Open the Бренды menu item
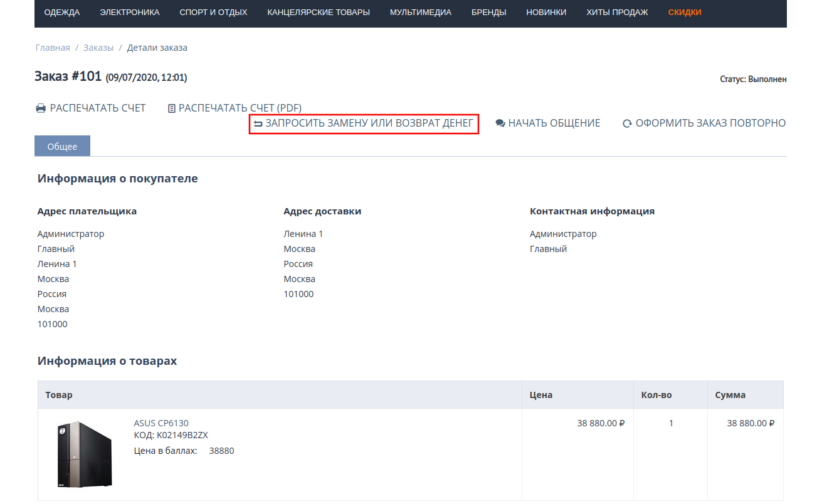Image resolution: width=822 pixels, height=504 pixels. pos(488,13)
